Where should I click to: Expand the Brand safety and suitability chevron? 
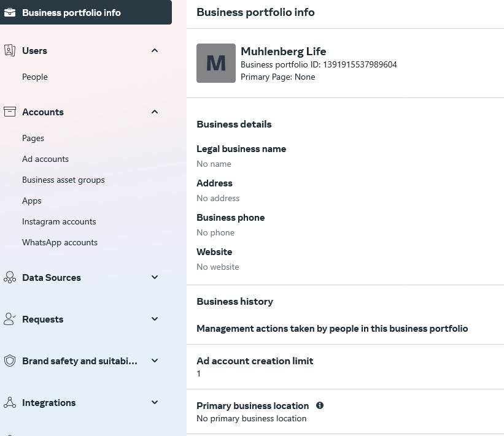point(155,361)
